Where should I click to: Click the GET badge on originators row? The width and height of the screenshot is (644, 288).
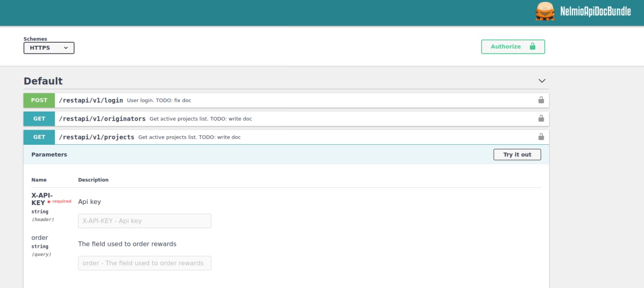(39, 119)
